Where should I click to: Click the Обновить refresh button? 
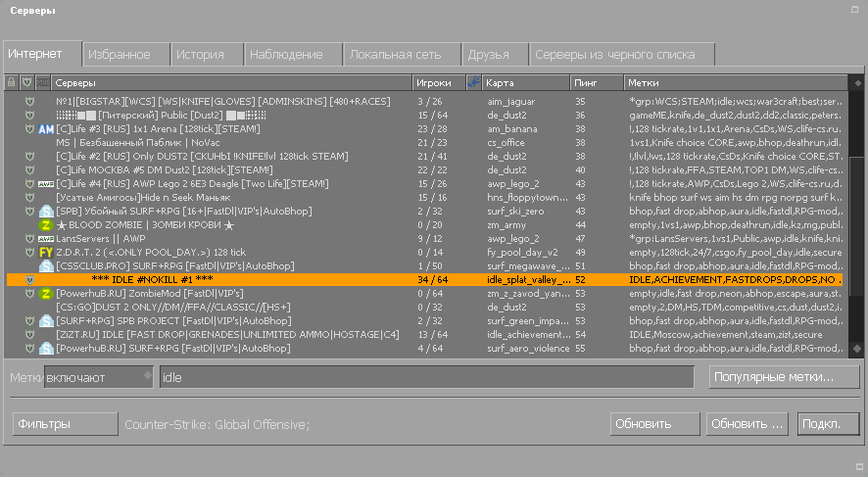655,424
